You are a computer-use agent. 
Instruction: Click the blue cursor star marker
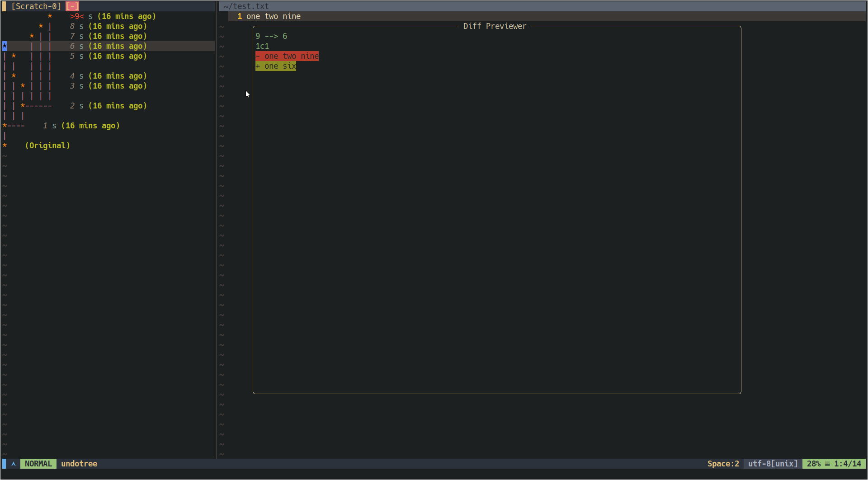coord(5,46)
